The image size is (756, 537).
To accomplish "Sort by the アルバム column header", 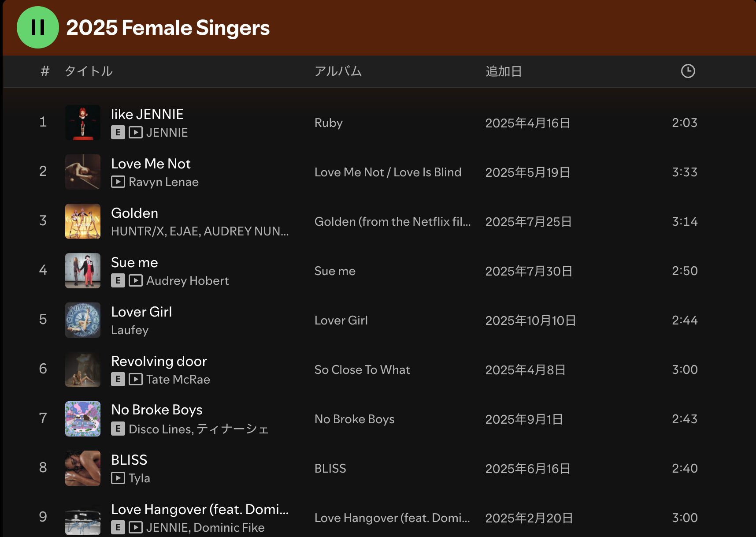I will click(338, 71).
